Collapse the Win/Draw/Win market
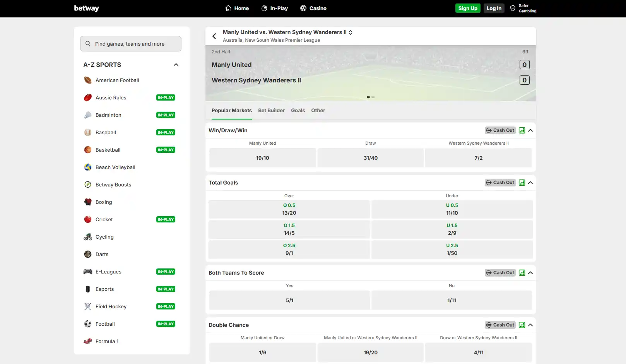The width and height of the screenshot is (626, 364). pos(530,130)
